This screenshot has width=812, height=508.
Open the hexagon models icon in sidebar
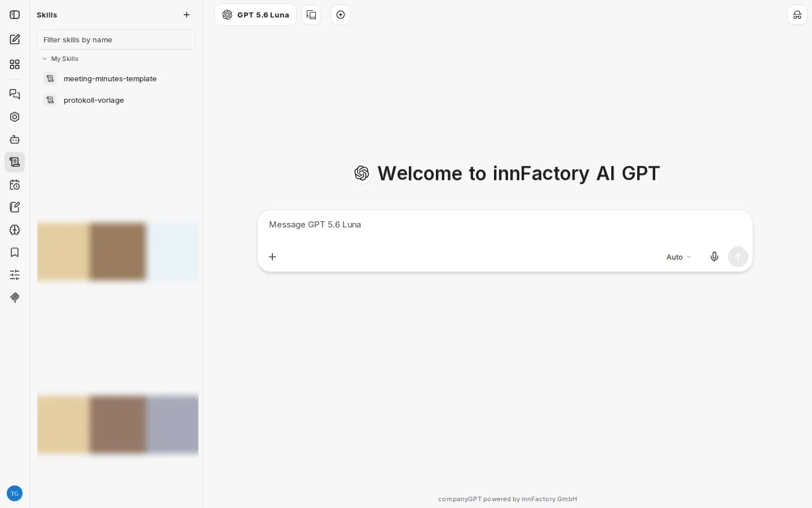(15, 117)
